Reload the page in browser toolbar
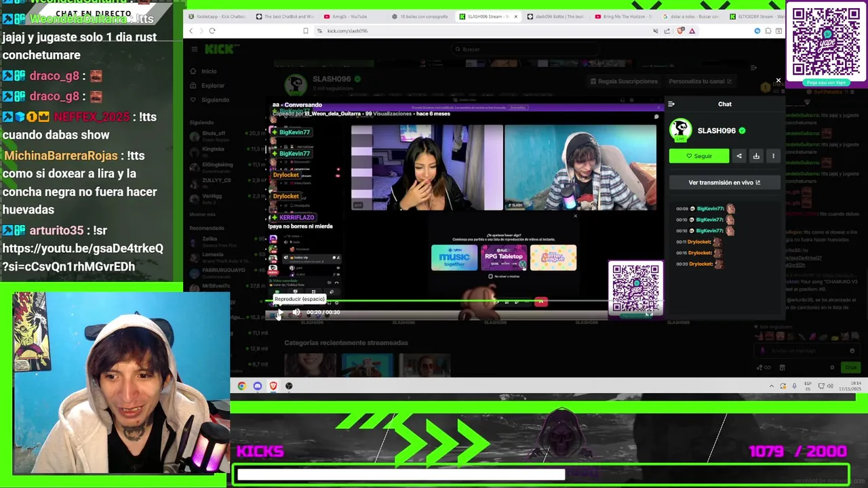Screen dimensions: 868x488 tap(212, 30)
